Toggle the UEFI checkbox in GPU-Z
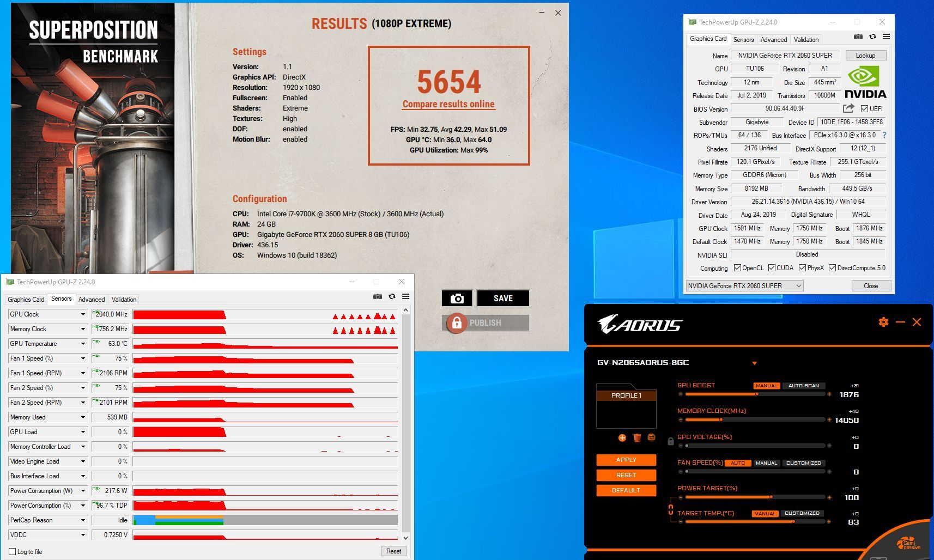The width and height of the screenshot is (934, 560). pos(865,108)
